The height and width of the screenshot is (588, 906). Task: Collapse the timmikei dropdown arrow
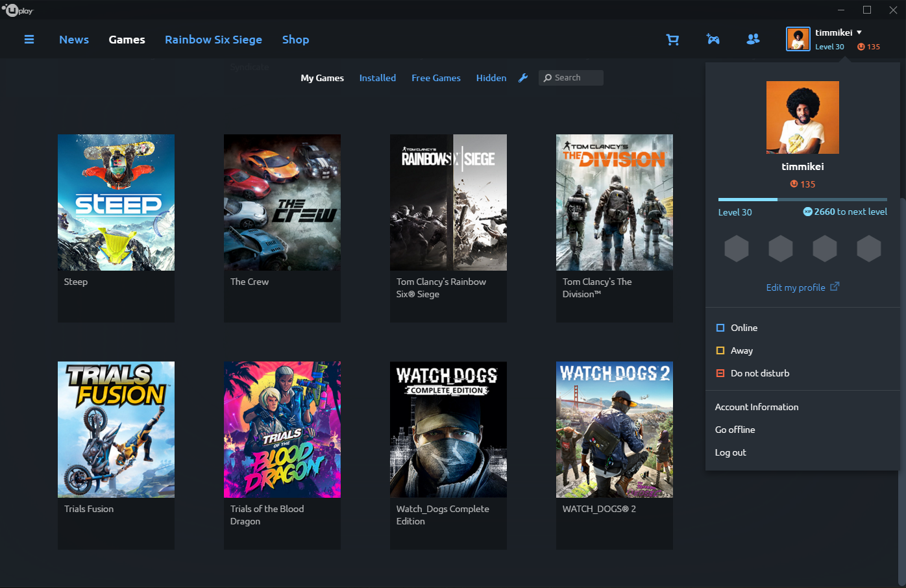[859, 32]
